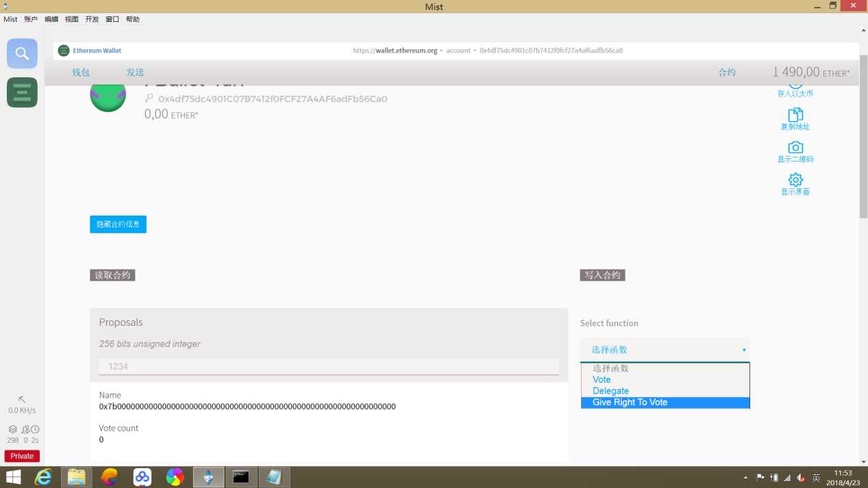Screen dimensions: 868x488
Task: Open the colorful pinwheel taskbar app
Action: [175, 477]
